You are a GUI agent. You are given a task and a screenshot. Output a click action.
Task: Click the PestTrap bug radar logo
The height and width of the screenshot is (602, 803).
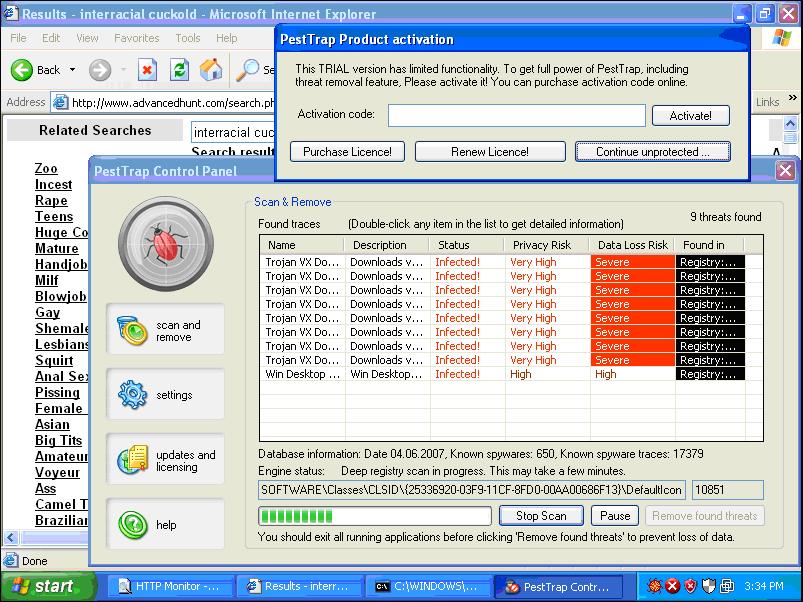pyautogui.click(x=166, y=244)
